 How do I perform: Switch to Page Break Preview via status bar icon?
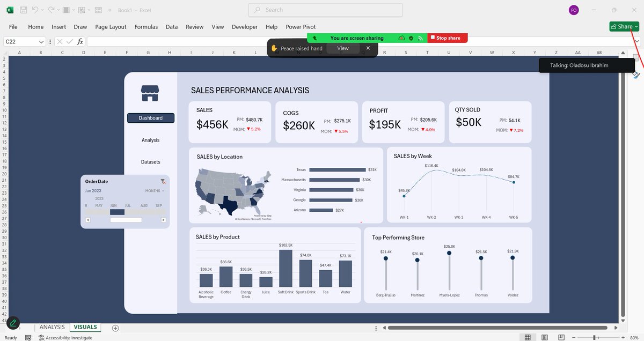tap(561, 337)
